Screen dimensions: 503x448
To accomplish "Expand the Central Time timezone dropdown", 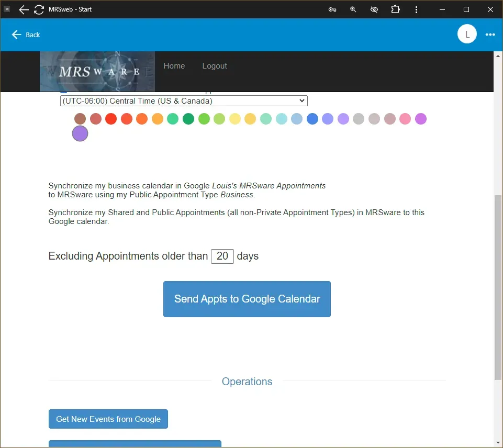I will [x=184, y=101].
